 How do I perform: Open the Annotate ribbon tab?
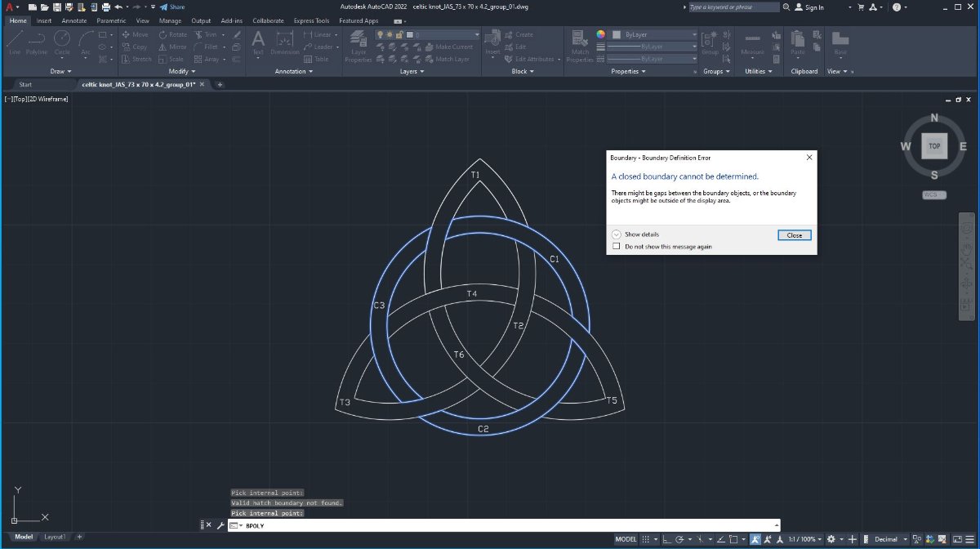[74, 20]
